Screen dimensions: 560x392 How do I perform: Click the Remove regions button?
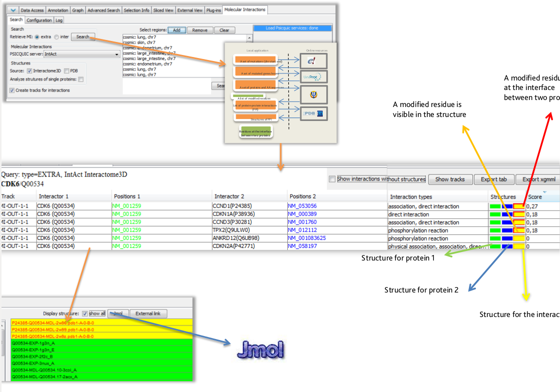click(x=200, y=30)
